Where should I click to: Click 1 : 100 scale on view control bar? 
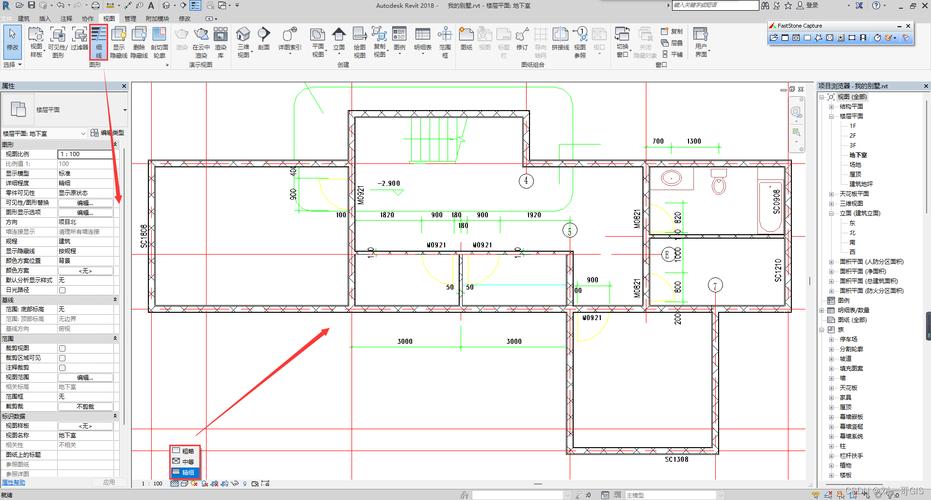(152, 484)
